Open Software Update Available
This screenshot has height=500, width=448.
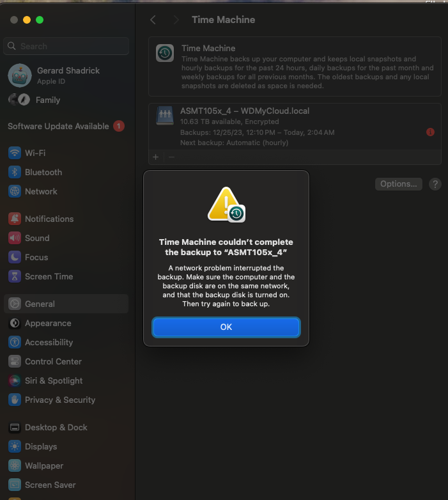(x=66, y=126)
